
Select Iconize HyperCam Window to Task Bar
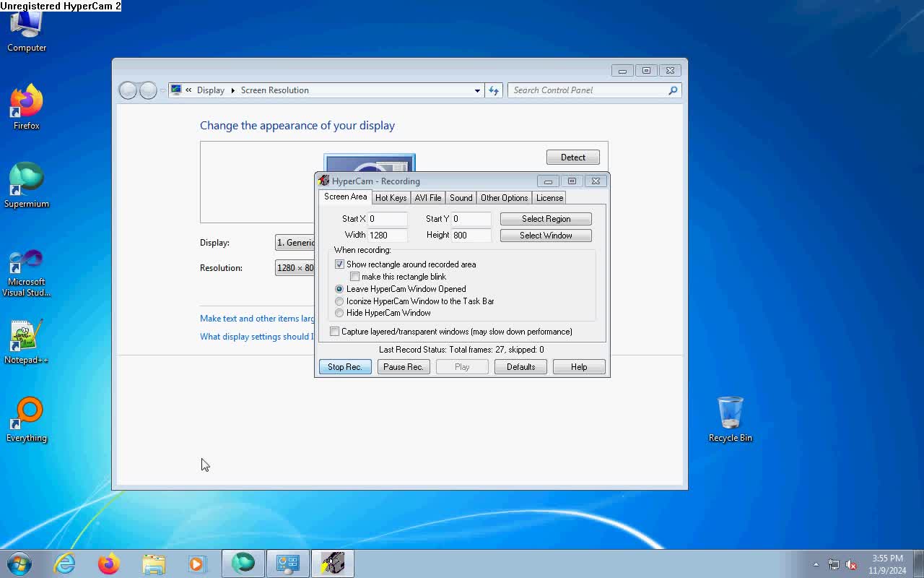coord(339,301)
